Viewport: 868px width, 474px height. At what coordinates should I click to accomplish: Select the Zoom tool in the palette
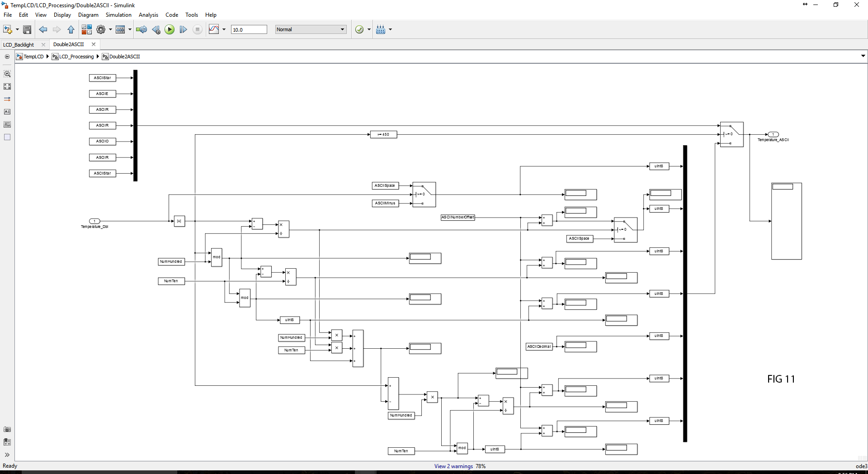(x=7, y=74)
